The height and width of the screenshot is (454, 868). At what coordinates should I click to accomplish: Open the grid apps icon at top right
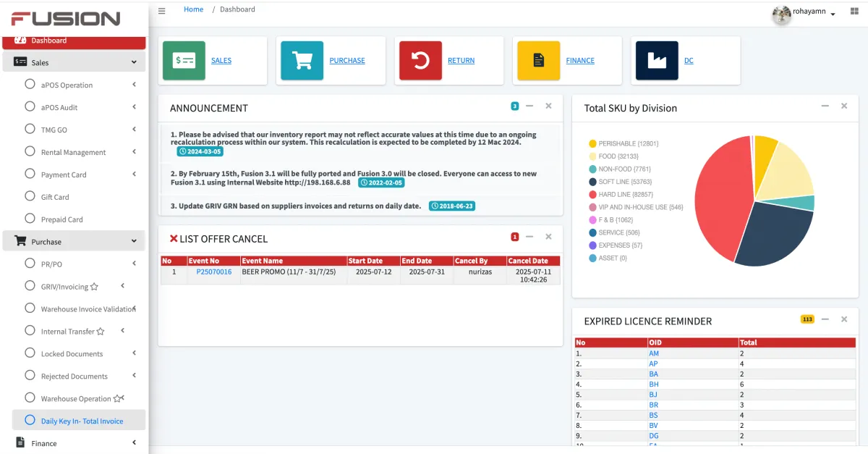pyautogui.click(x=854, y=12)
